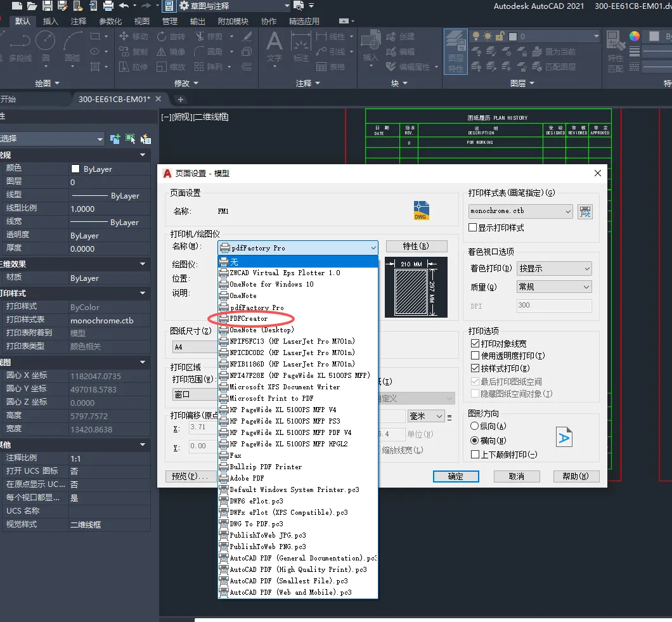Click the Open folder icon in quick access toolbar
The height and width of the screenshot is (622, 672).
coord(32,6)
